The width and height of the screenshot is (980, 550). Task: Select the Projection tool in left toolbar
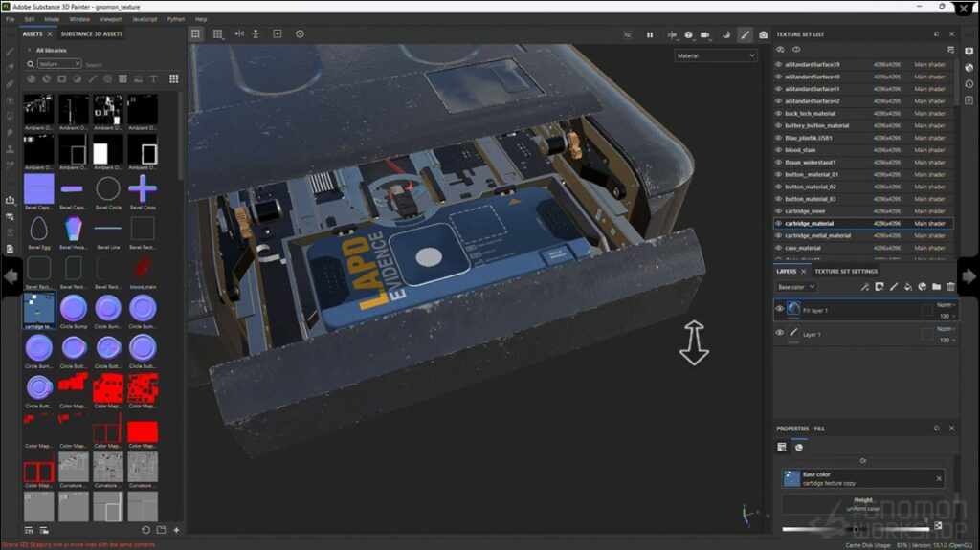tap(10, 84)
